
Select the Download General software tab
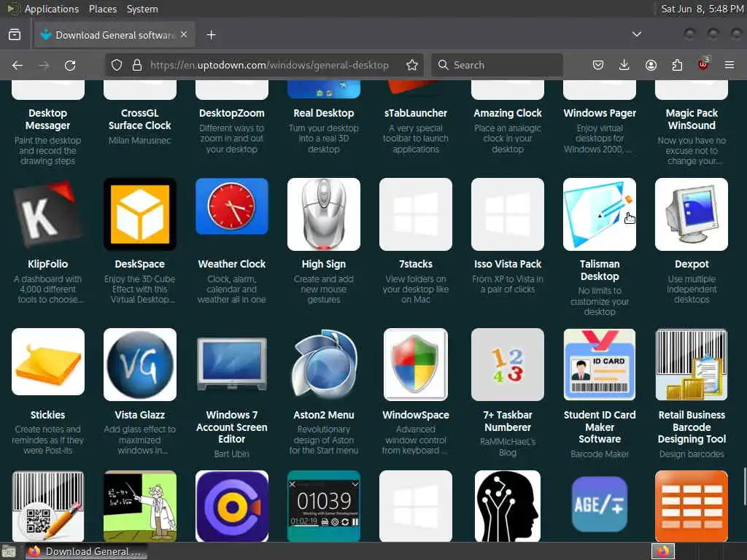pyautogui.click(x=115, y=35)
